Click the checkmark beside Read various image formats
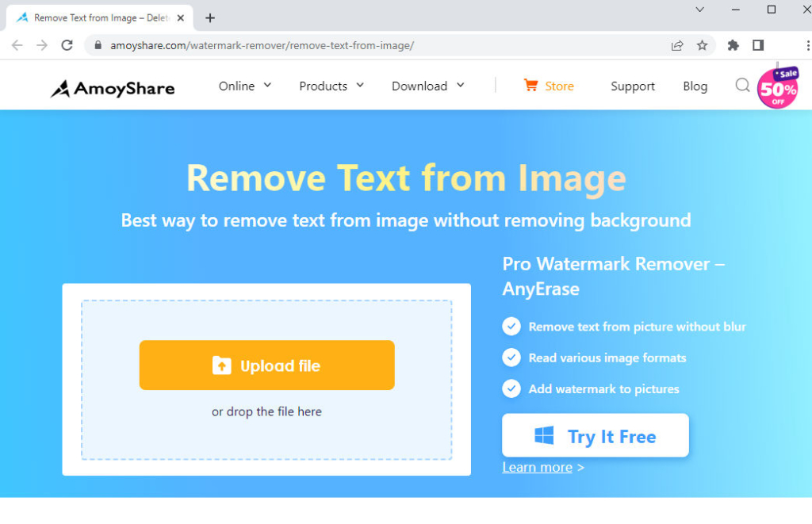This screenshot has height=524, width=812. 511,358
